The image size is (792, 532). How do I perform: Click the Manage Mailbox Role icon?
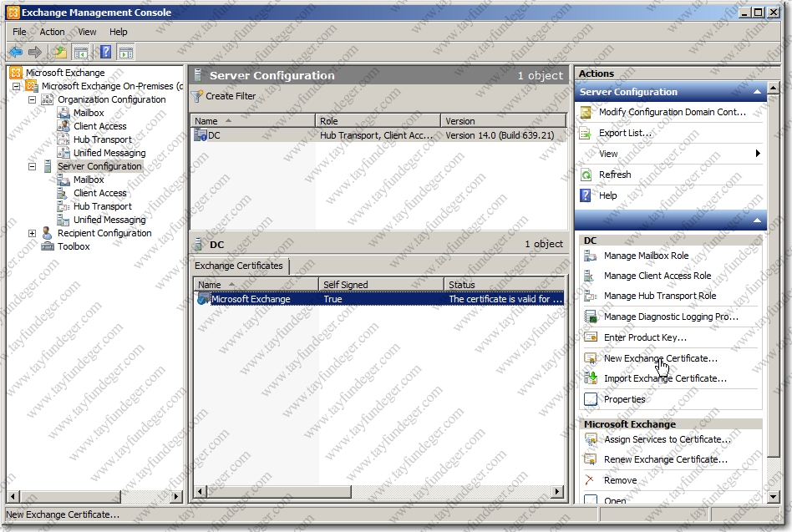591,256
